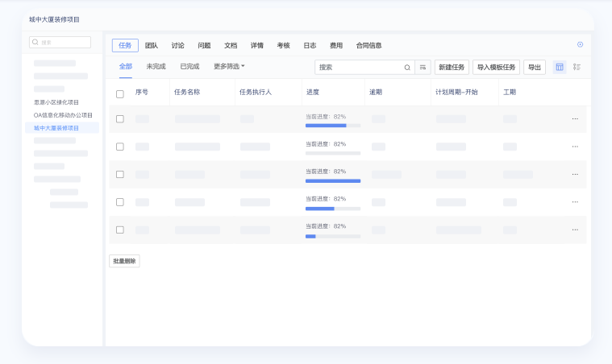The height and width of the screenshot is (364, 612).
Task: Open the advanced filter icon beside search
Action: click(x=423, y=68)
